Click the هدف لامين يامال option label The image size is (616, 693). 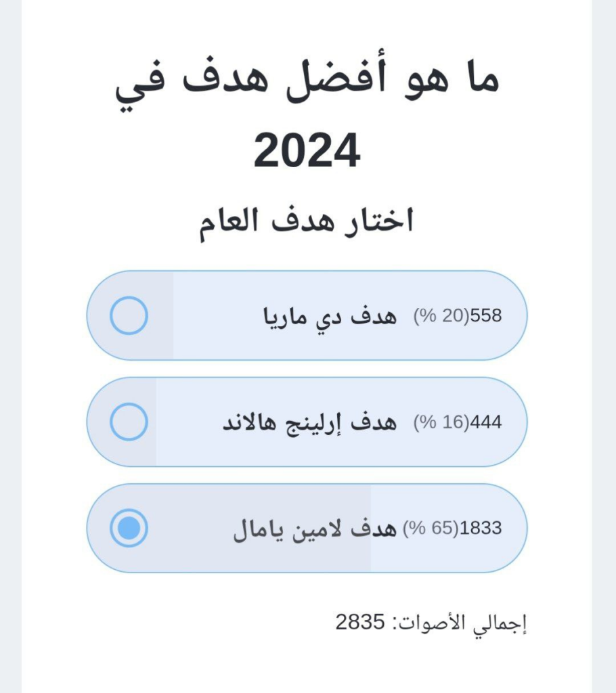pos(314,529)
